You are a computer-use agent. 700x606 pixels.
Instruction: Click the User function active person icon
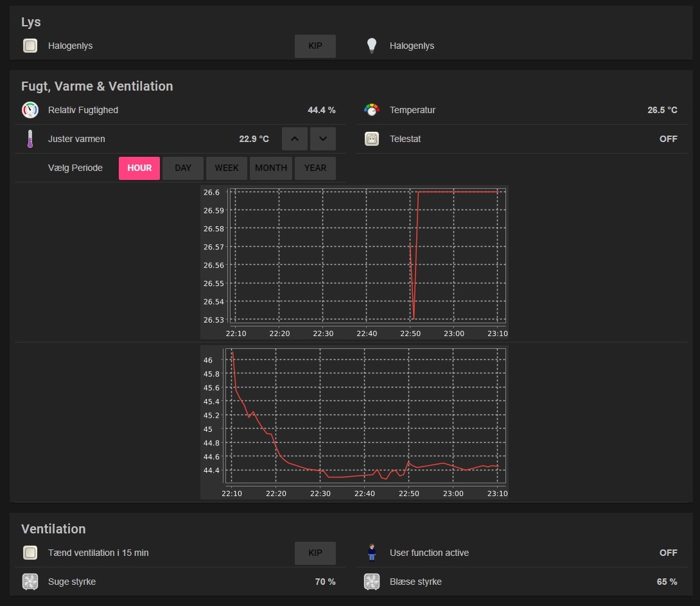372,553
